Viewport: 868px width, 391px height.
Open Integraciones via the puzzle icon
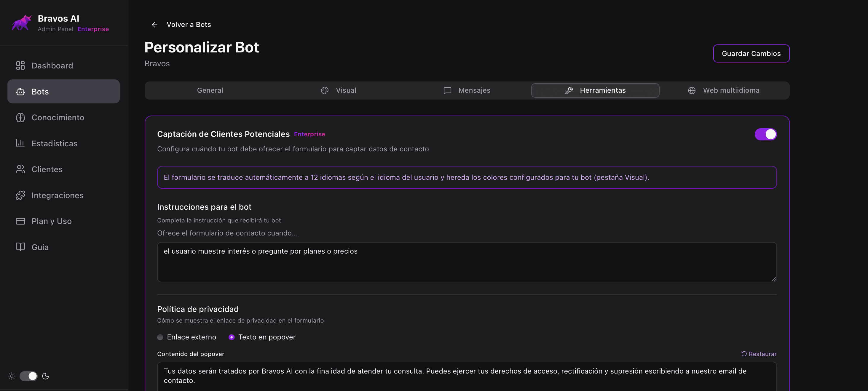20,195
